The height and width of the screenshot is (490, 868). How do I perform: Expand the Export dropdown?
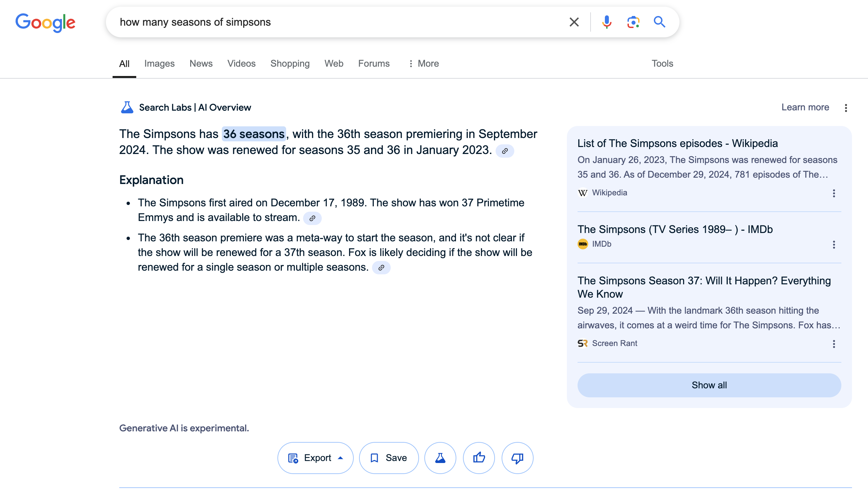(x=315, y=458)
